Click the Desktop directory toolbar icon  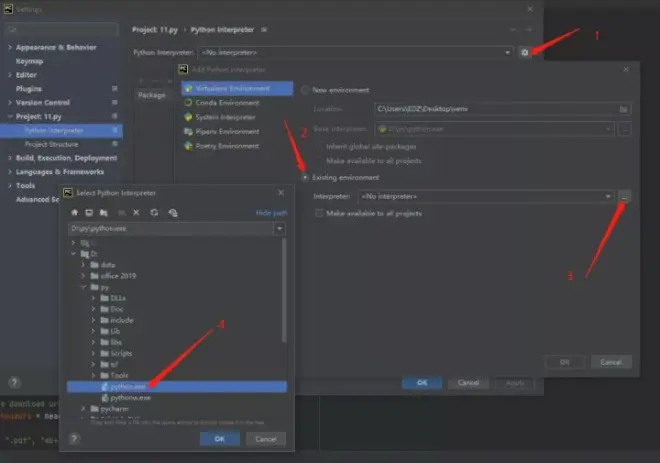coord(89,213)
